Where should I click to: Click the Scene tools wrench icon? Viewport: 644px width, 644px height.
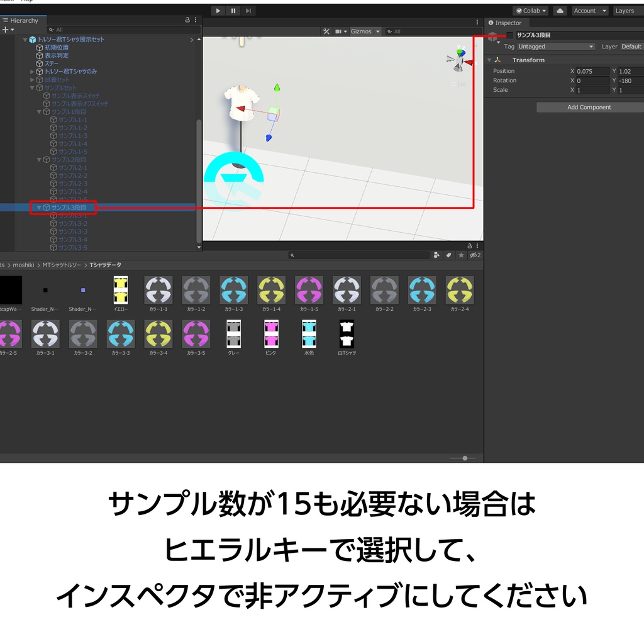click(326, 31)
